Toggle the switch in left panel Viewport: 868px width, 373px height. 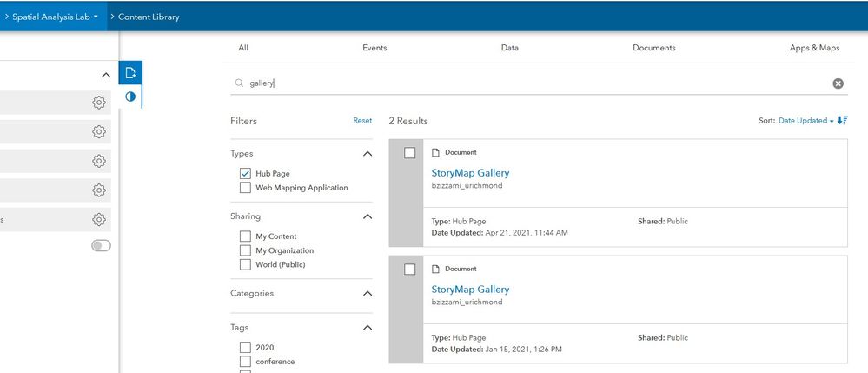[x=101, y=246]
